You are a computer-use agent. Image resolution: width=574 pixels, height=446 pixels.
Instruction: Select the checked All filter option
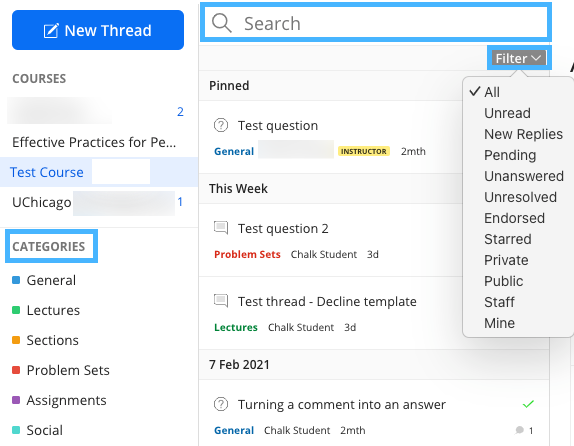(x=492, y=92)
